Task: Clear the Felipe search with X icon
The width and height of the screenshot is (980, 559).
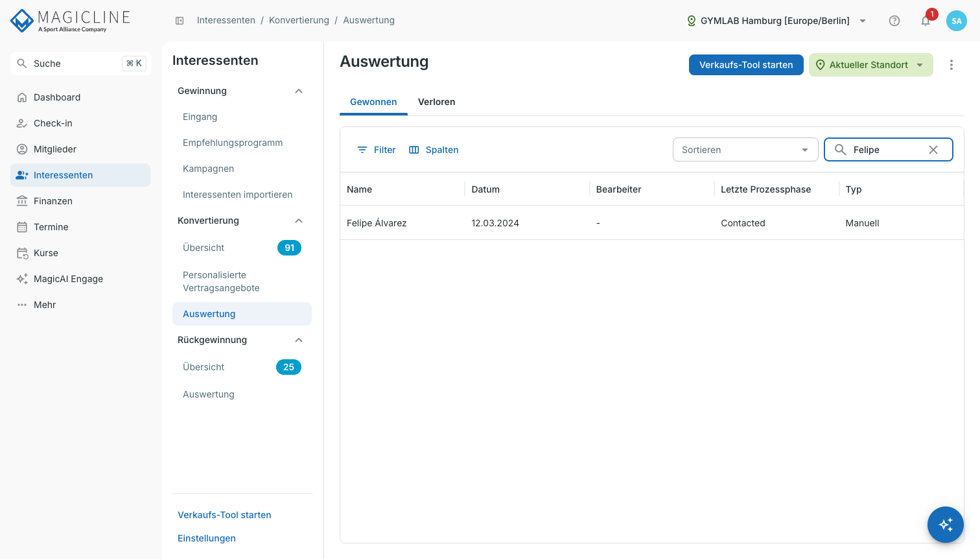Action: click(933, 150)
